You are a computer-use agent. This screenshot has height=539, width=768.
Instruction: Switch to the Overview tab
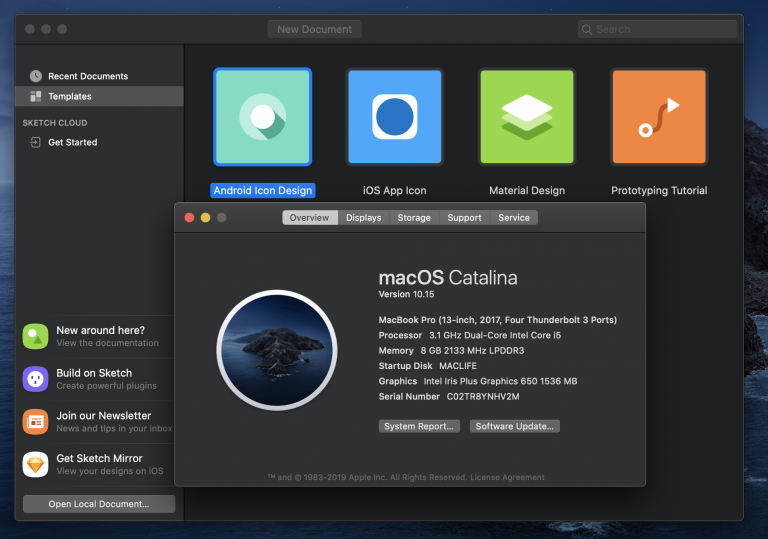click(x=310, y=218)
